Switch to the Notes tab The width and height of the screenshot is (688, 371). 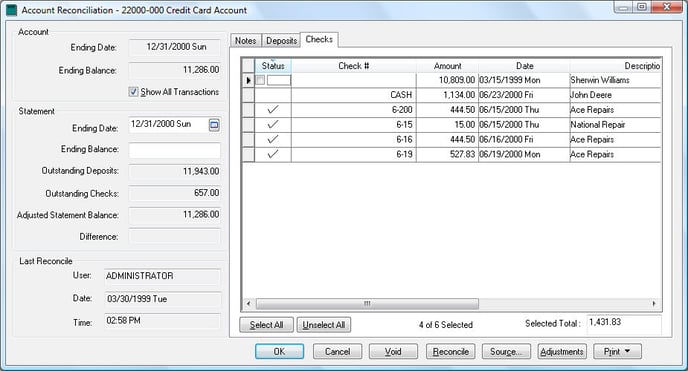[x=245, y=41]
